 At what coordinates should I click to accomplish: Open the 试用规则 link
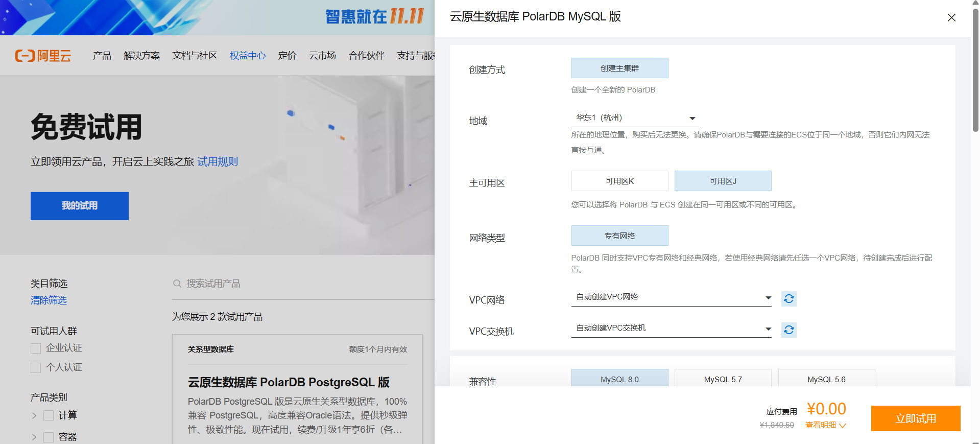click(218, 162)
